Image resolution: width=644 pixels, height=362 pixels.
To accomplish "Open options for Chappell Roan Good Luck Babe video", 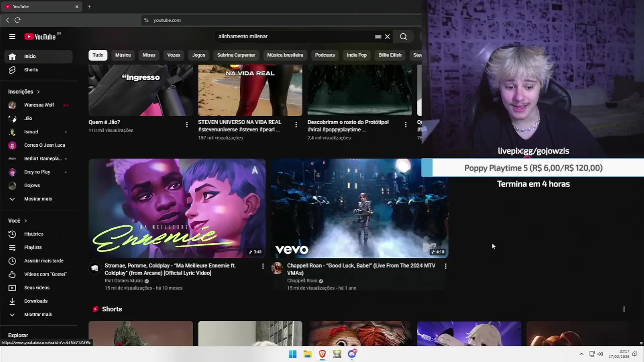I will [x=445, y=266].
